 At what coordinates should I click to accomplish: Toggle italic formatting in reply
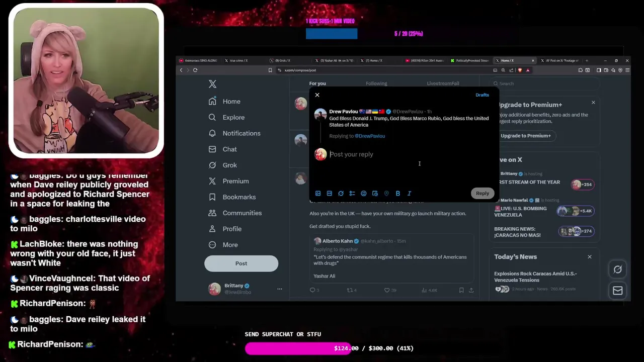coord(409,194)
